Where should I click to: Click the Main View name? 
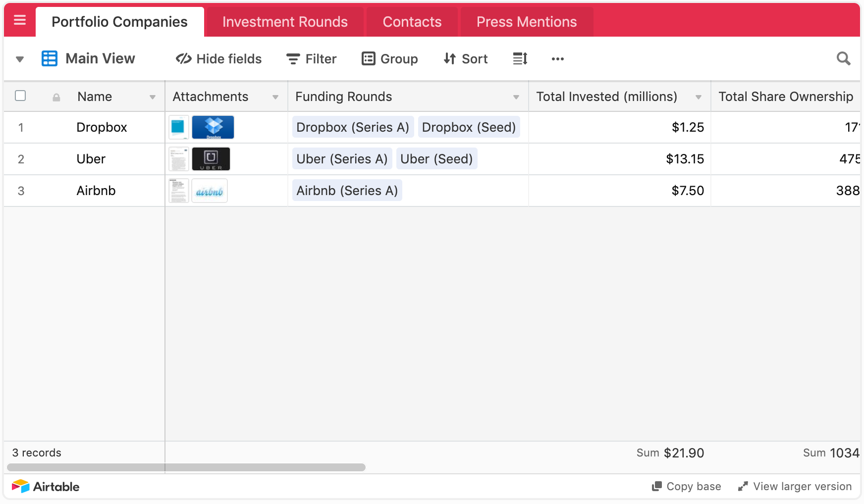[100, 58]
